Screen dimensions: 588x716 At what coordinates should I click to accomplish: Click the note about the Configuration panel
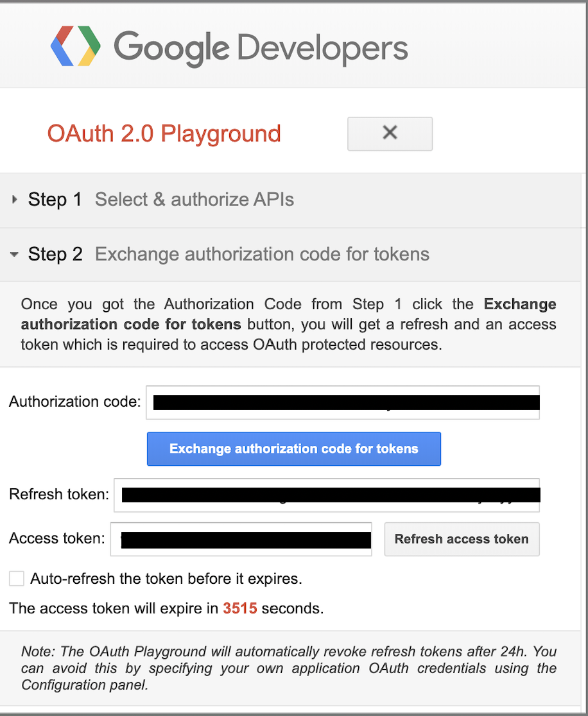(x=289, y=668)
